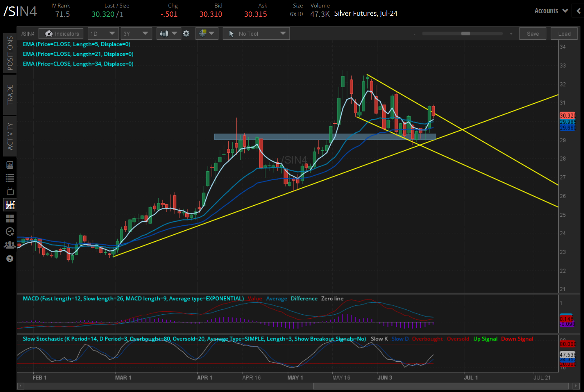
Task: Click the horizontal chart scrollbar thumb
Action: 441,386
